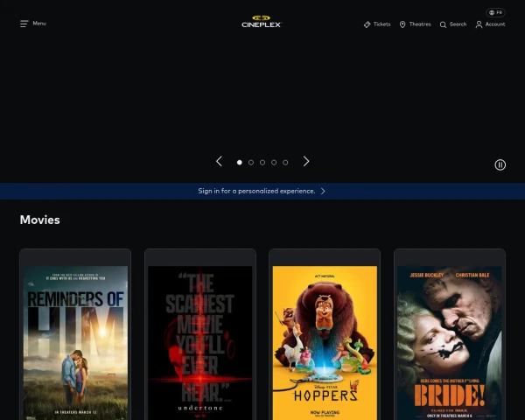Select the Hoppers movie poster
The height and width of the screenshot is (420, 525).
pos(325,341)
